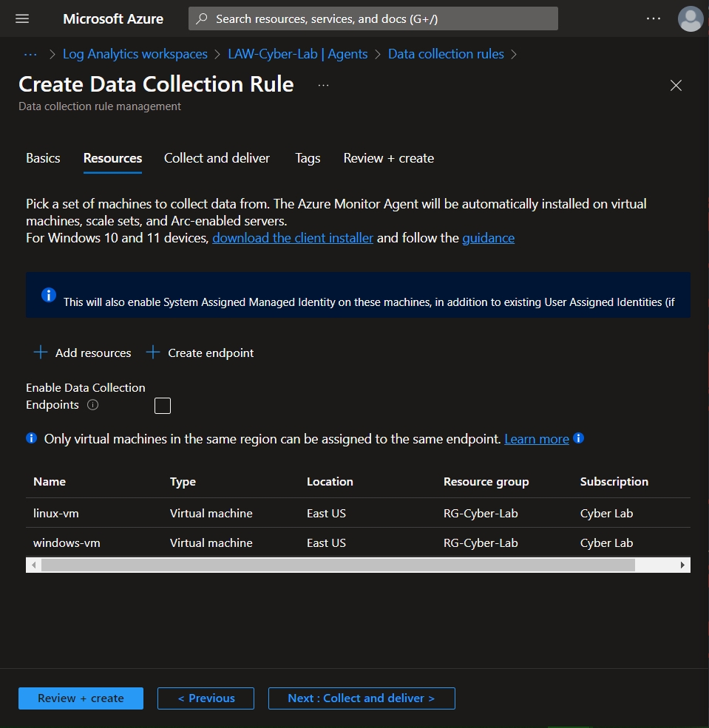Click the table horizontal scrollbar thumb
The image size is (709, 728).
(338, 565)
